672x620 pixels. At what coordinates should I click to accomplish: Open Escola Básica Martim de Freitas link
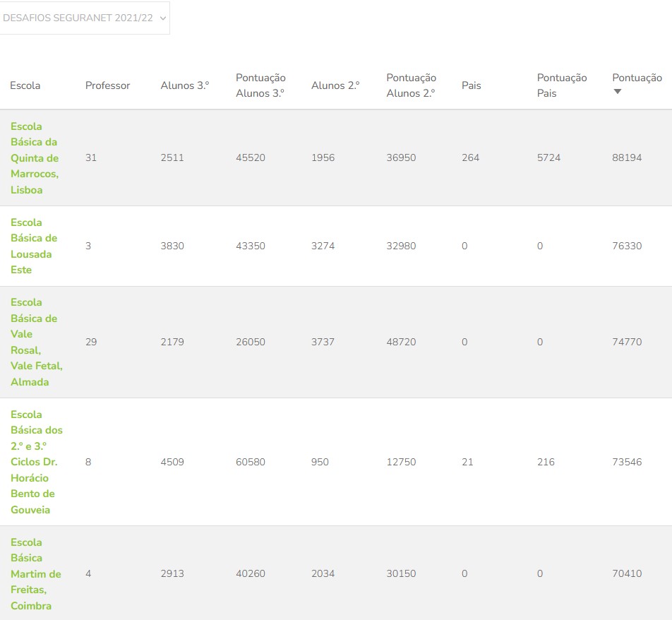(x=36, y=573)
